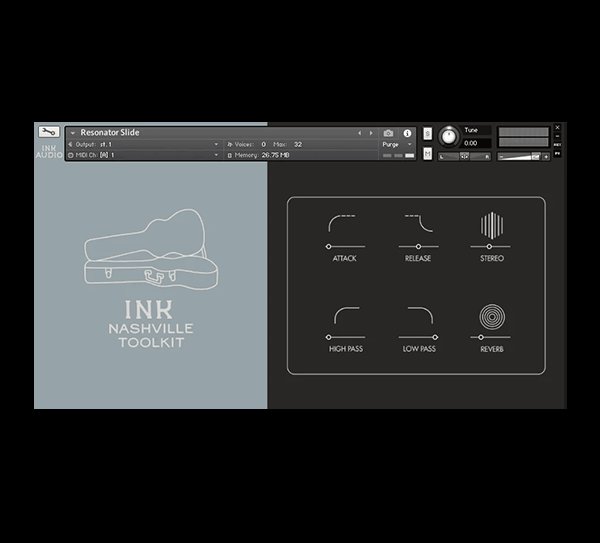The image size is (600, 543).
Task: Open the instrument info icon
Action: [407, 133]
